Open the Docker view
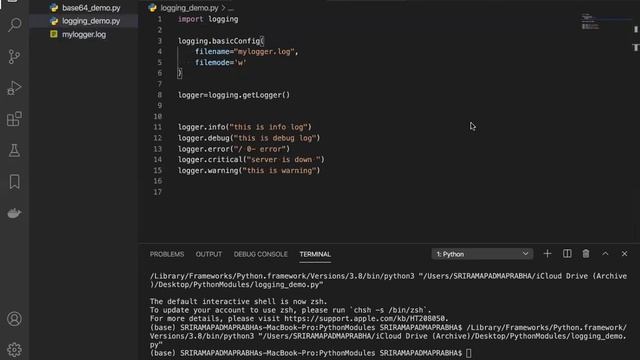640x360 pixels. click(14, 213)
